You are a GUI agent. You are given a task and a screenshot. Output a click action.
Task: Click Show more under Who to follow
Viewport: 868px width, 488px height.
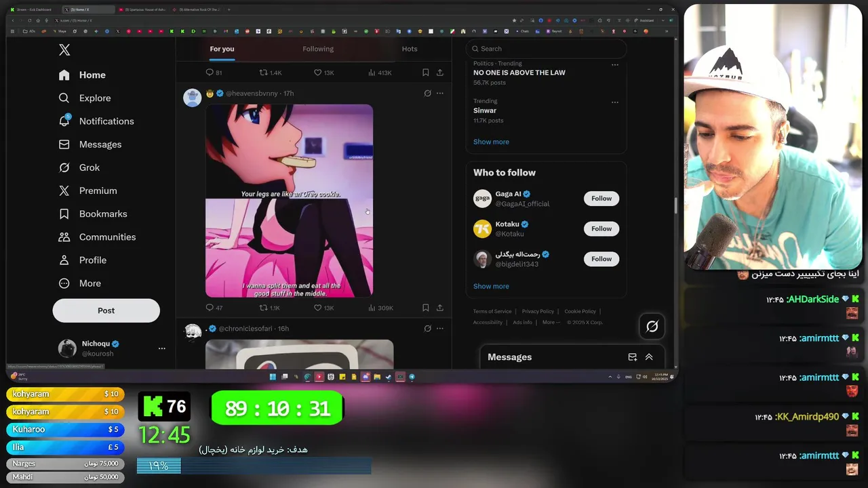491,286
